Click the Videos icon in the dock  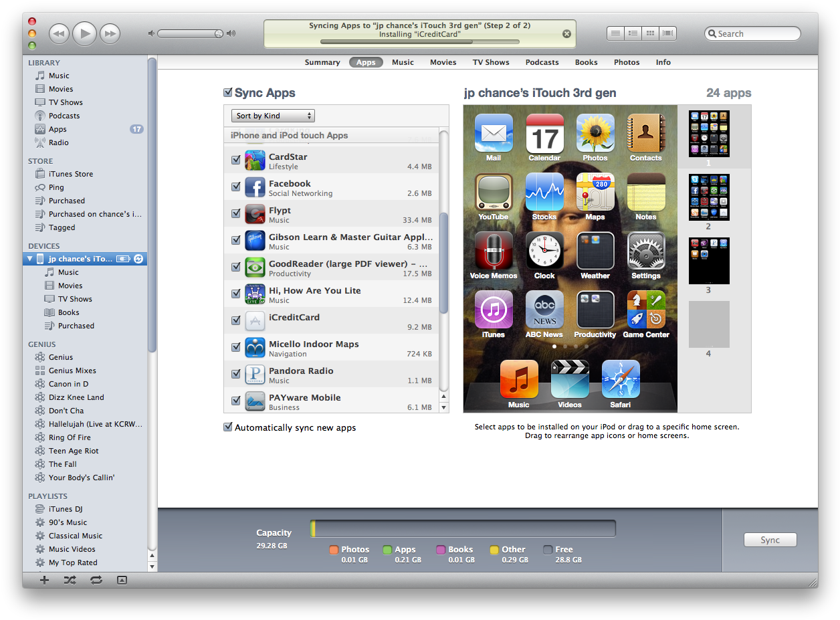[570, 379]
